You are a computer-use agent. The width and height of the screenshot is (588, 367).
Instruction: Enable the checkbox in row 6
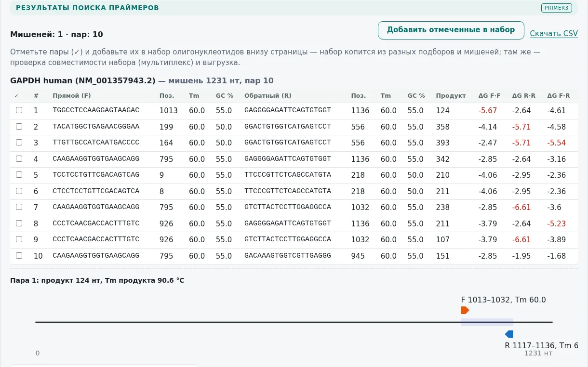[x=19, y=191]
